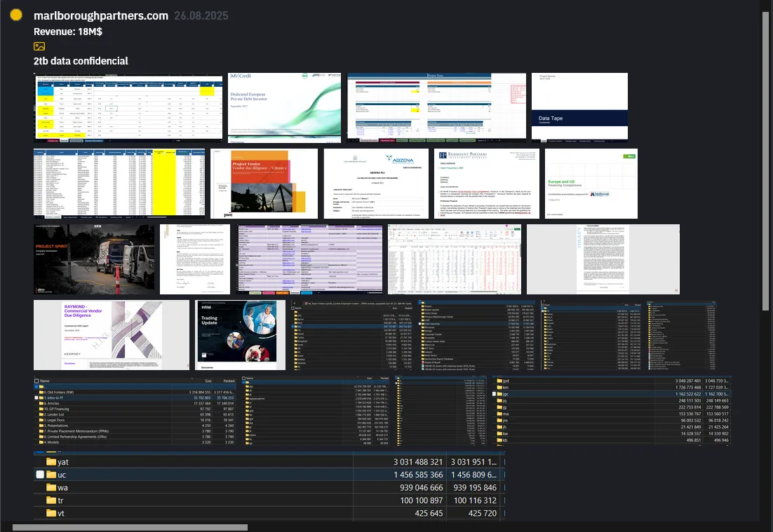Select the yat folder icon
Image resolution: width=773 pixels, height=532 pixels.
click(51, 462)
